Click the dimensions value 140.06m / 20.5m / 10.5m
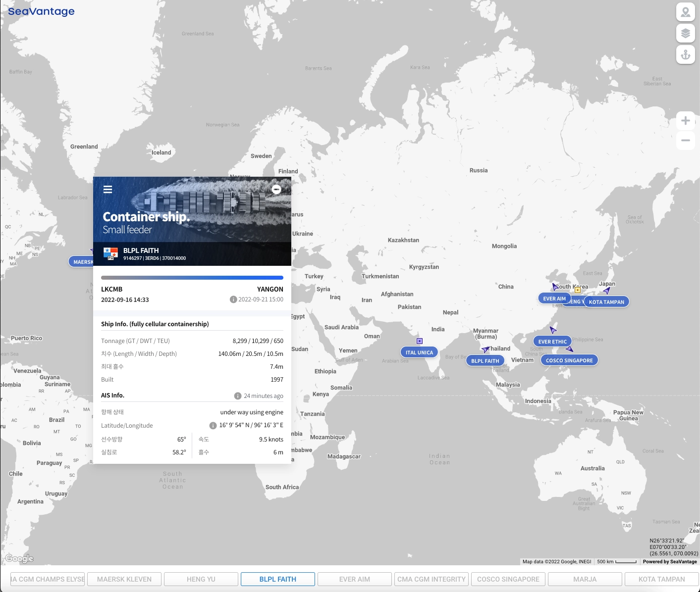700x592 pixels. coord(251,354)
